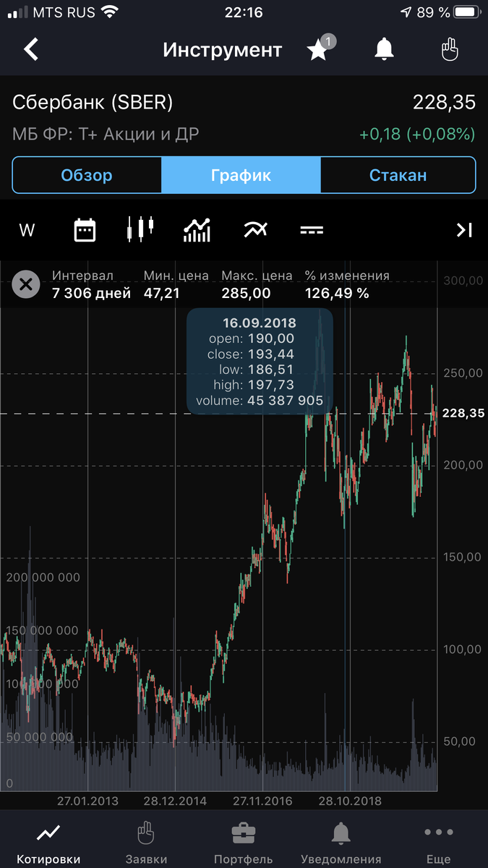The width and height of the screenshot is (488, 868).
Task: Tap the last price 228,35 in header
Action: tap(444, 103)
